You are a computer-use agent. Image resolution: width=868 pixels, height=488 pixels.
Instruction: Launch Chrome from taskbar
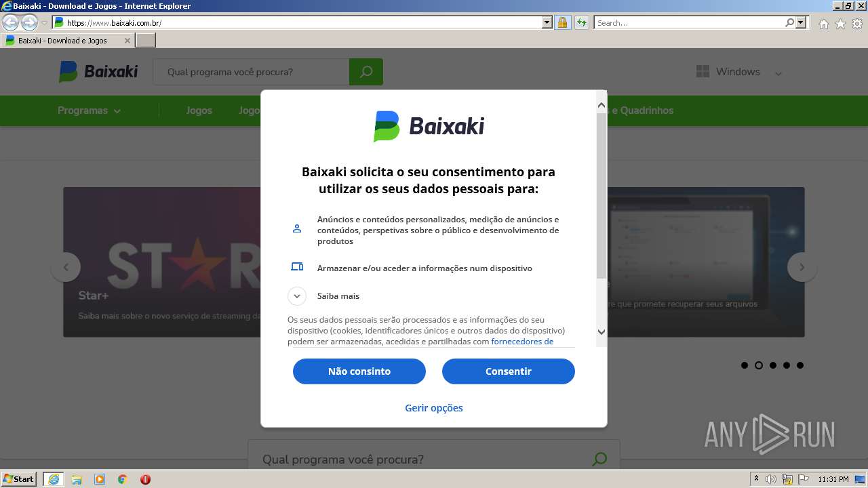[x=123, y=479]
